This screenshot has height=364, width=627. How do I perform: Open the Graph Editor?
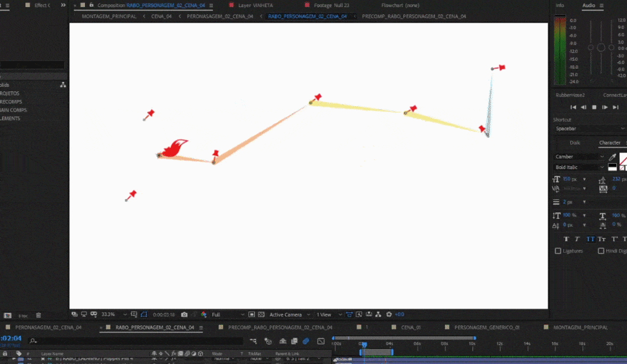pyautogui.click(x=321, y=341)
